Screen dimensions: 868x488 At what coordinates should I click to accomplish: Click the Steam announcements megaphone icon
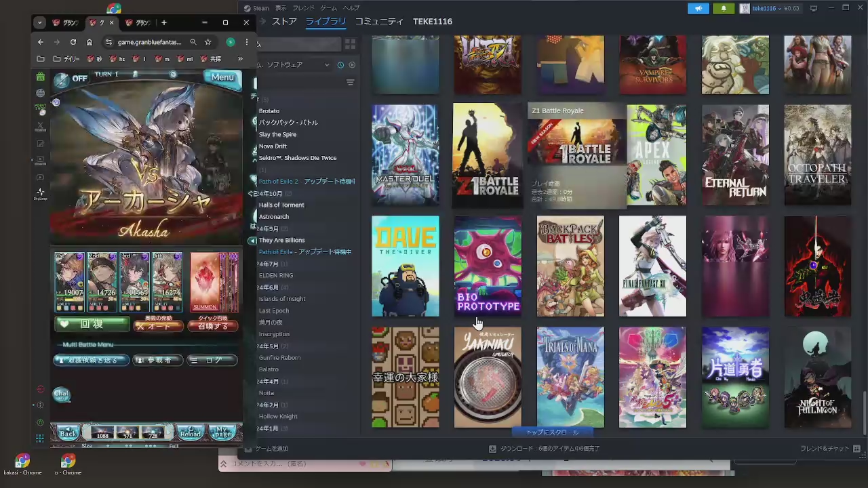[x=697, y=8]
